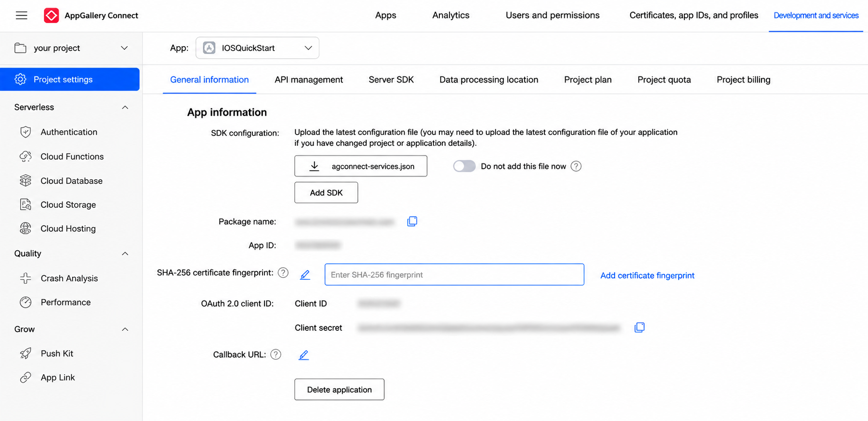This screenshot has width=868, height=421.
Task: Collapse the Serverless section
Action: tap(125, 107)
